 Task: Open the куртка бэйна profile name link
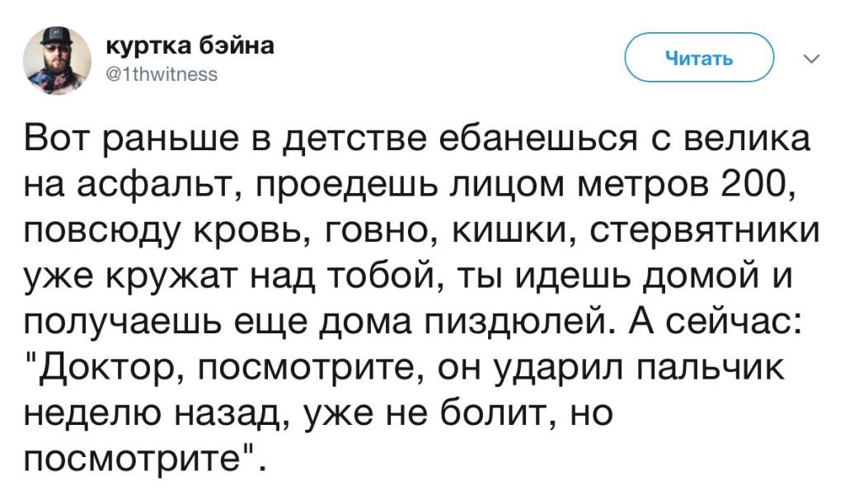[x=190, y=46]
